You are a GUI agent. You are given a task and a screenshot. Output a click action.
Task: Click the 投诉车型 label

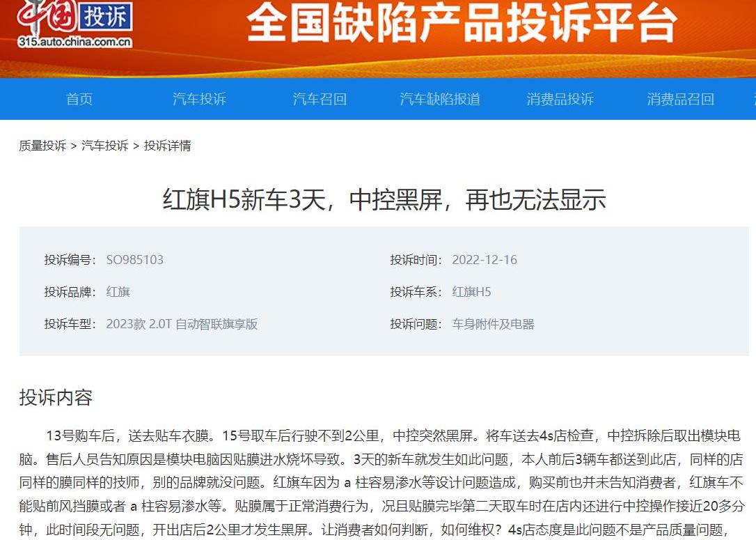point(70,324)
